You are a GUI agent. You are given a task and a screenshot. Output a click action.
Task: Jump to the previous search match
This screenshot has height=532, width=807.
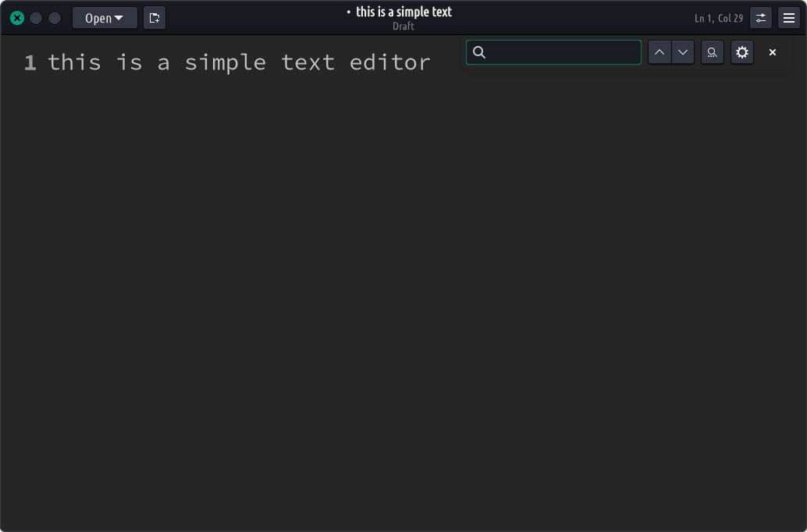click(659, 51)
